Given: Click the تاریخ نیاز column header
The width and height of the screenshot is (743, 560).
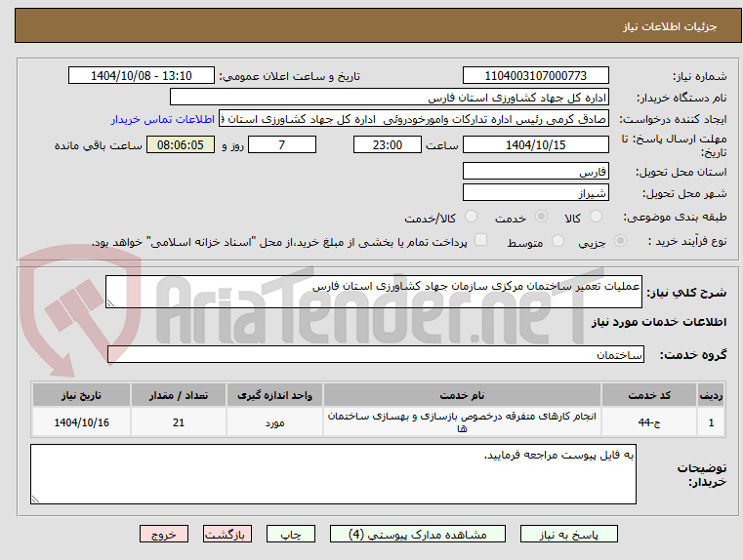Looking at the screenshot, I should [81, 395].
